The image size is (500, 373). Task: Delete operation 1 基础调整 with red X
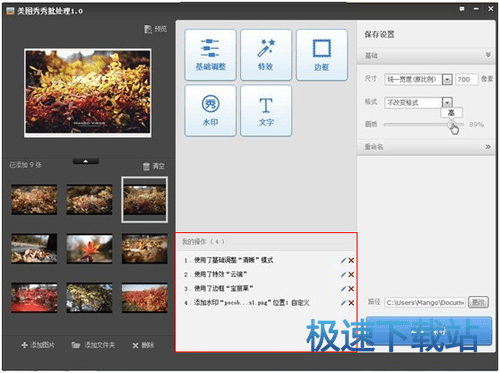pos(351,260)
